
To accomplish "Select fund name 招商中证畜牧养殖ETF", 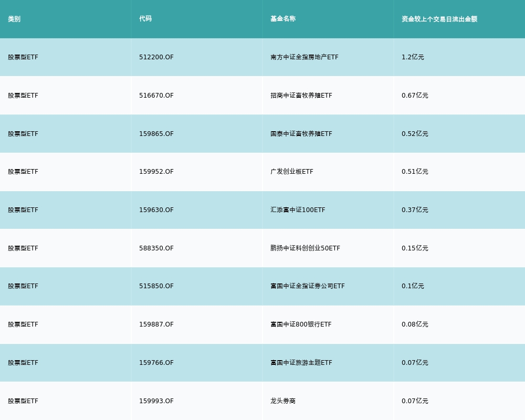I will point(301,96).
